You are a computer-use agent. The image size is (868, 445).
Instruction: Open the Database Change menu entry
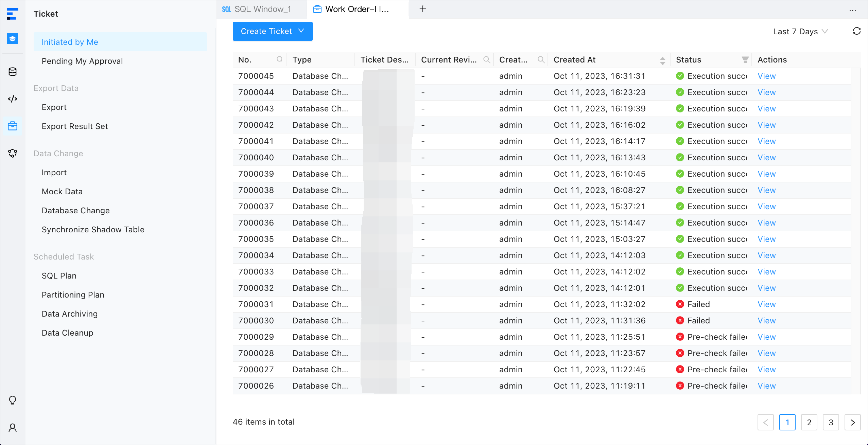[75, 211]
